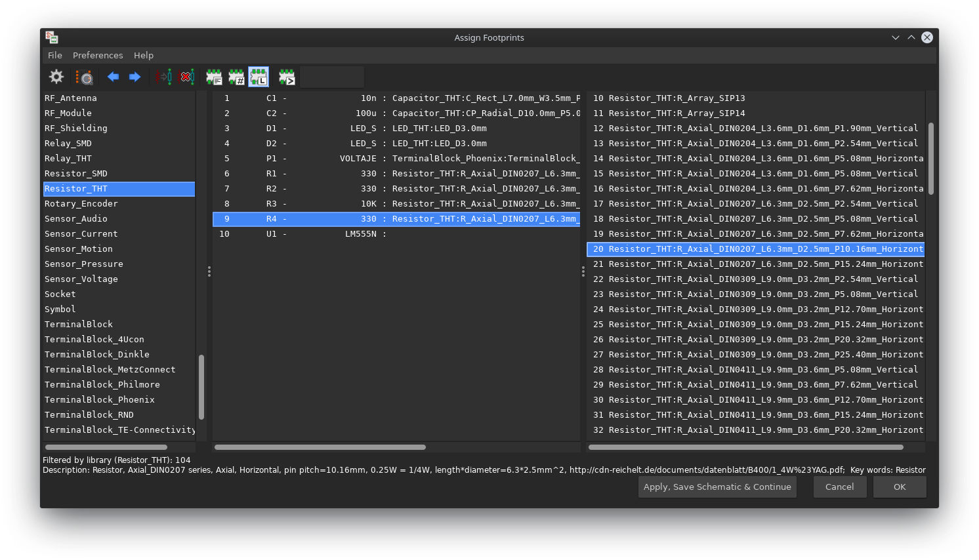Click the component list horizontal scrollbar
Screen dimensions: 979x560
tap(320, 447)
